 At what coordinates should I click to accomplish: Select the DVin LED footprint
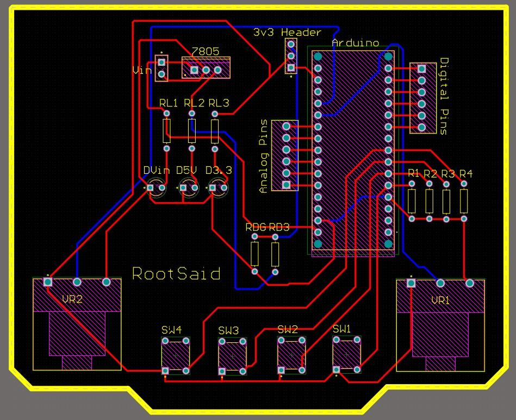pyautogui.click(x=156, y=187)
